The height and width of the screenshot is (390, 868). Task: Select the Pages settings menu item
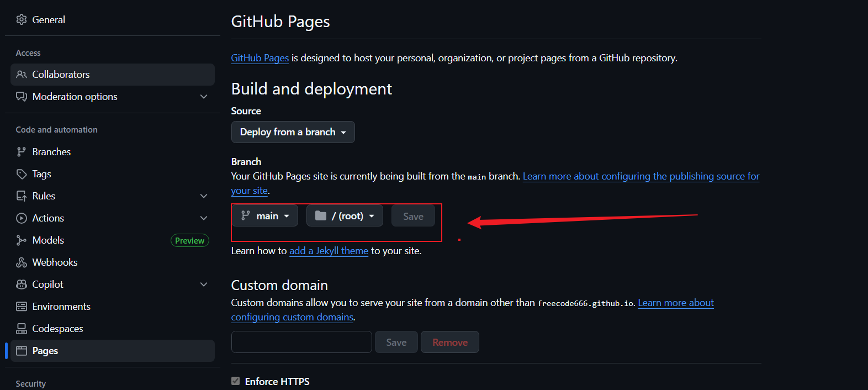[45, 351]
